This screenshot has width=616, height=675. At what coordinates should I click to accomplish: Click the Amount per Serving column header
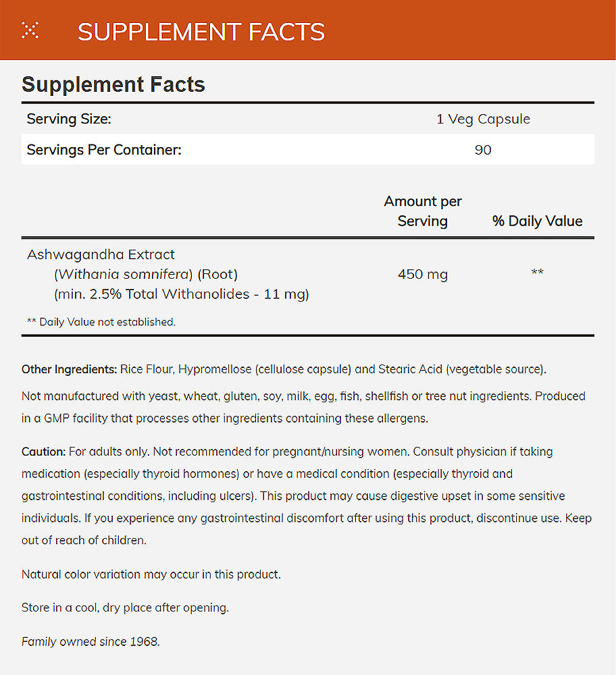click(x=423, y=211)
